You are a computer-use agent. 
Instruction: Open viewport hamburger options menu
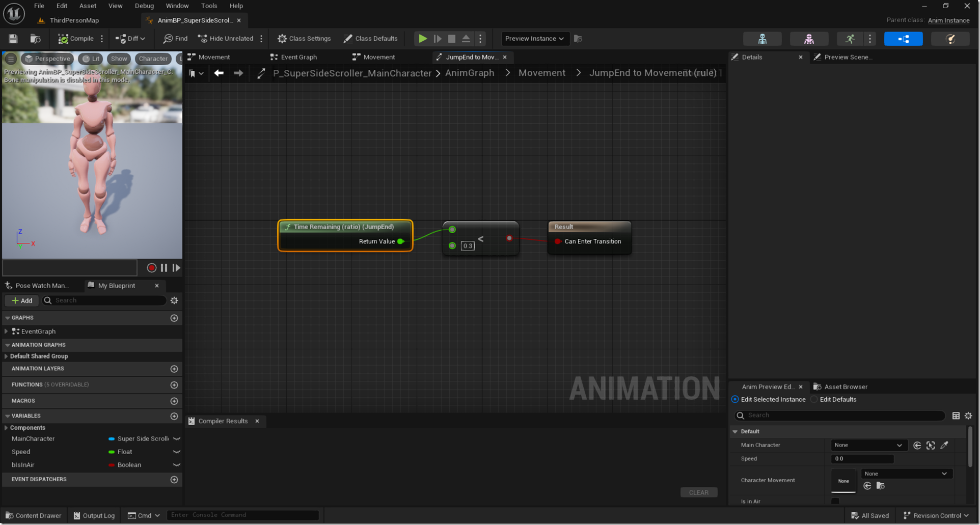coord(11,59)
